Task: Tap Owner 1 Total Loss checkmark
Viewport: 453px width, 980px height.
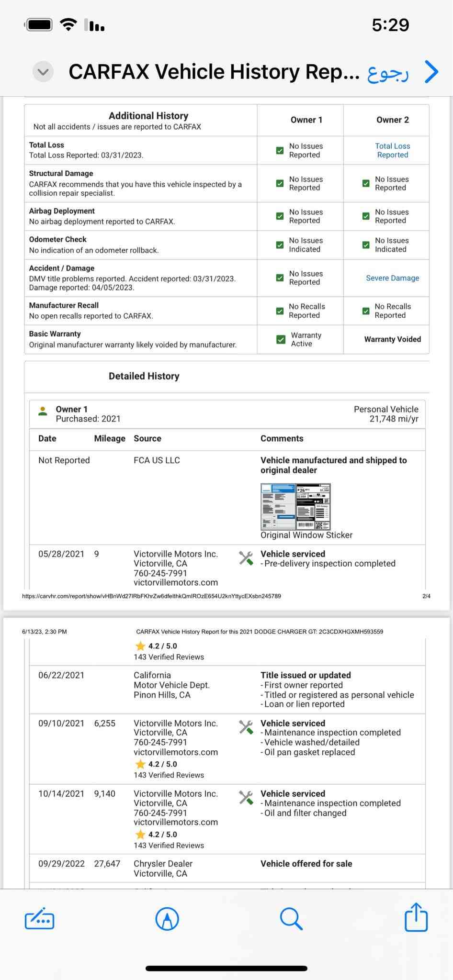Action: tap(280, 150)
